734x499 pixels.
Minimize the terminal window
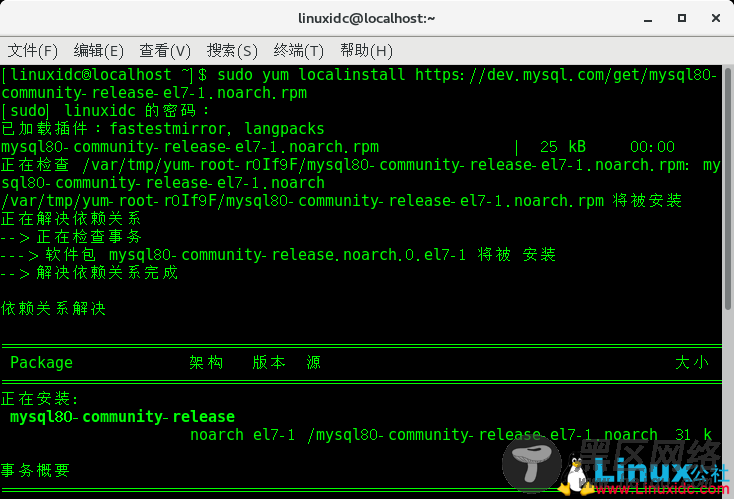click(x=648, y=19)
